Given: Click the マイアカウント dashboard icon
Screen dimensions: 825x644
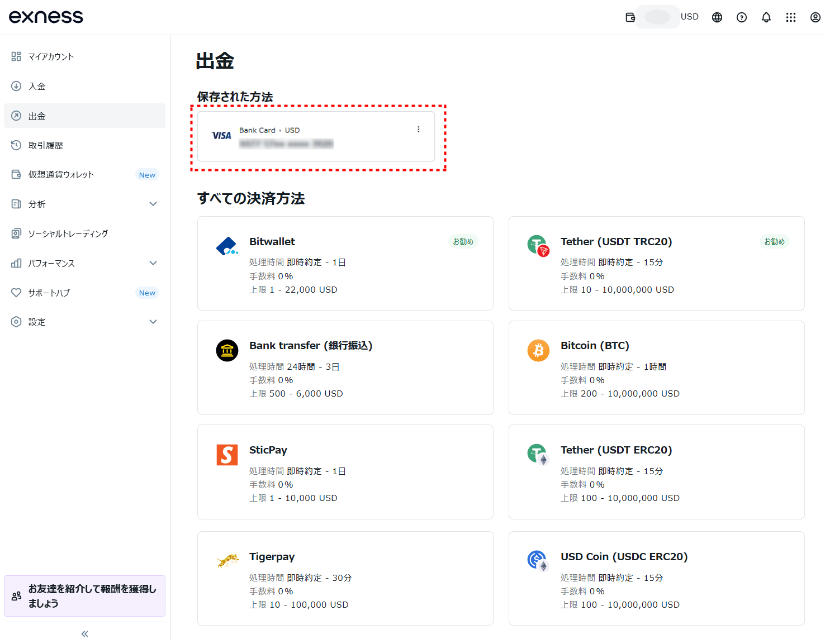Looking at the screenshot, I should [16, 56].
